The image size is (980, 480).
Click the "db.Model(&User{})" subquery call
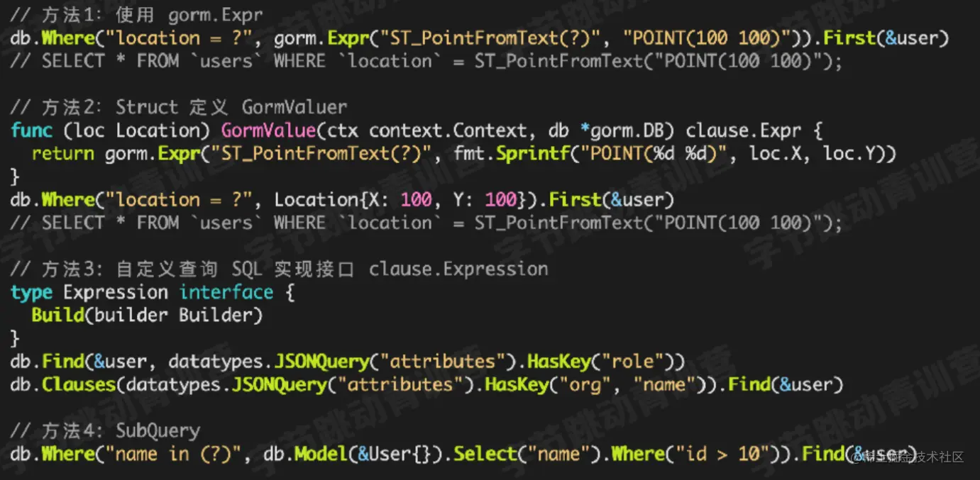click(353, 454)
